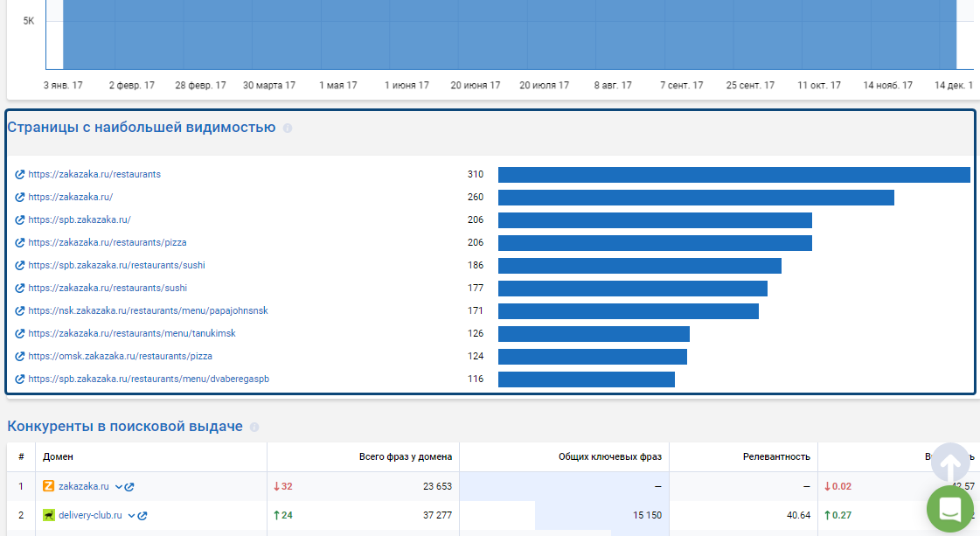This screenshot has width=980, height=536.
Task: Sort by Релевантность column header
Action: pyautogui.click(x=776, y=456)
